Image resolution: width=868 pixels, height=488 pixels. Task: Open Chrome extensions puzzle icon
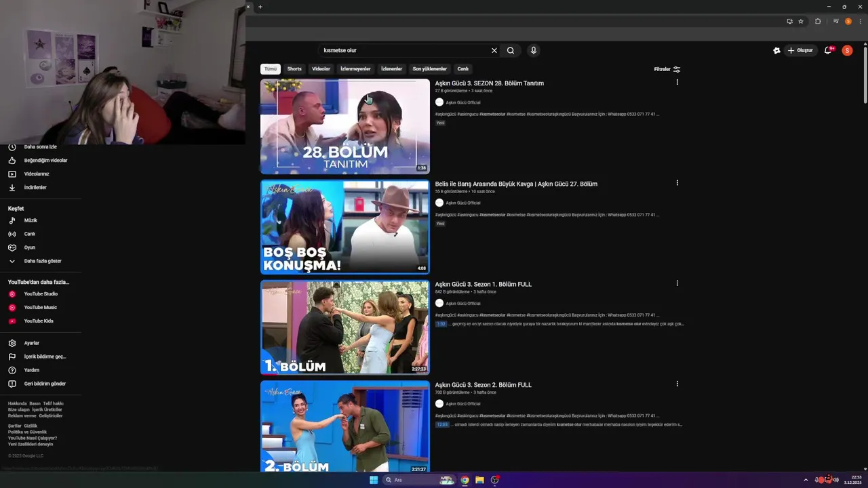point(818,21)
